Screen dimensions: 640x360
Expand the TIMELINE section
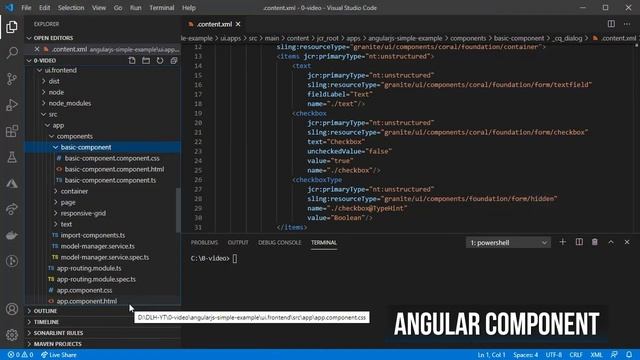46,322
